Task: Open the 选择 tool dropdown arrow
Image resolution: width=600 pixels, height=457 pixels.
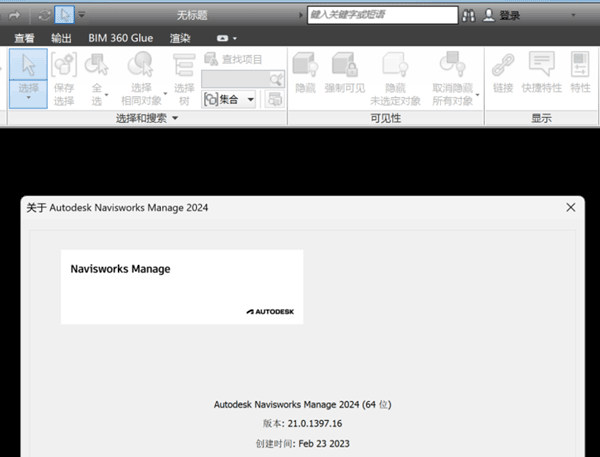Action: click(28, 98)
